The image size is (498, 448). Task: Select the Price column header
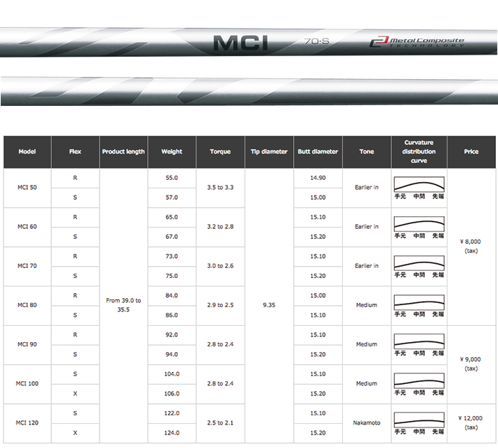(x=471, y=151)
